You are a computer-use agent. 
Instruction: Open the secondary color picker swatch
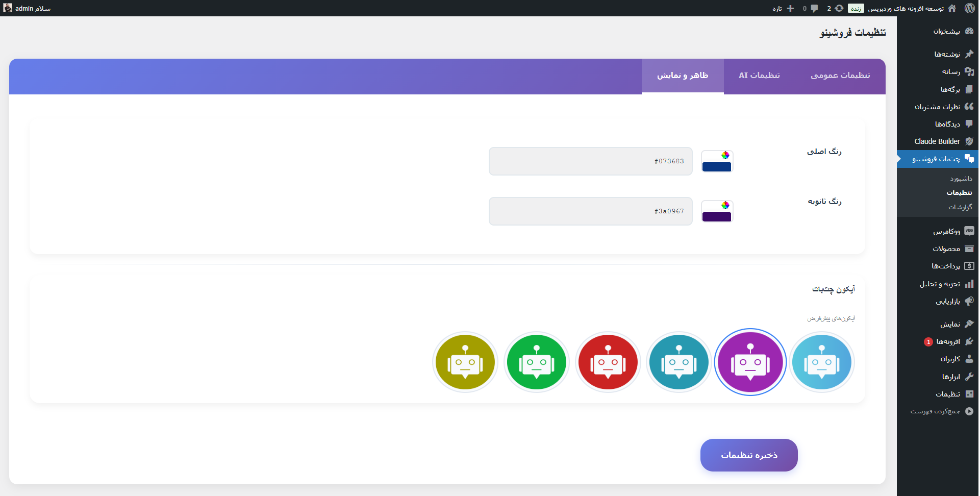coord(717,211)
